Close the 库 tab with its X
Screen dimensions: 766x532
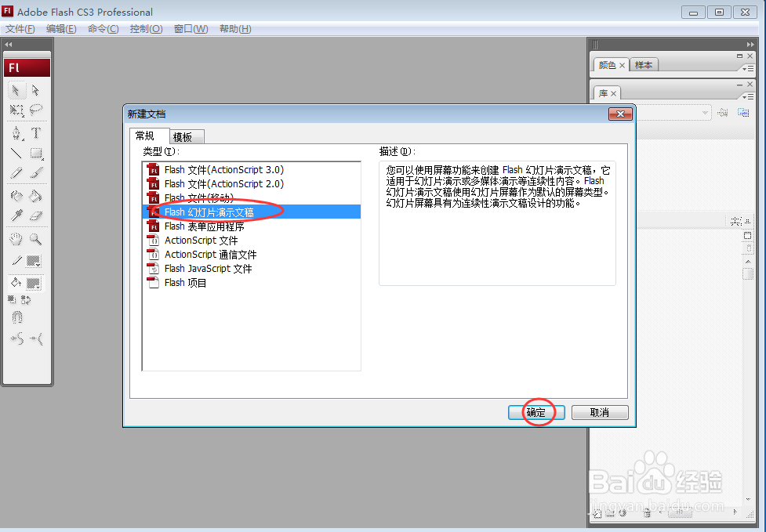(614, 93)
